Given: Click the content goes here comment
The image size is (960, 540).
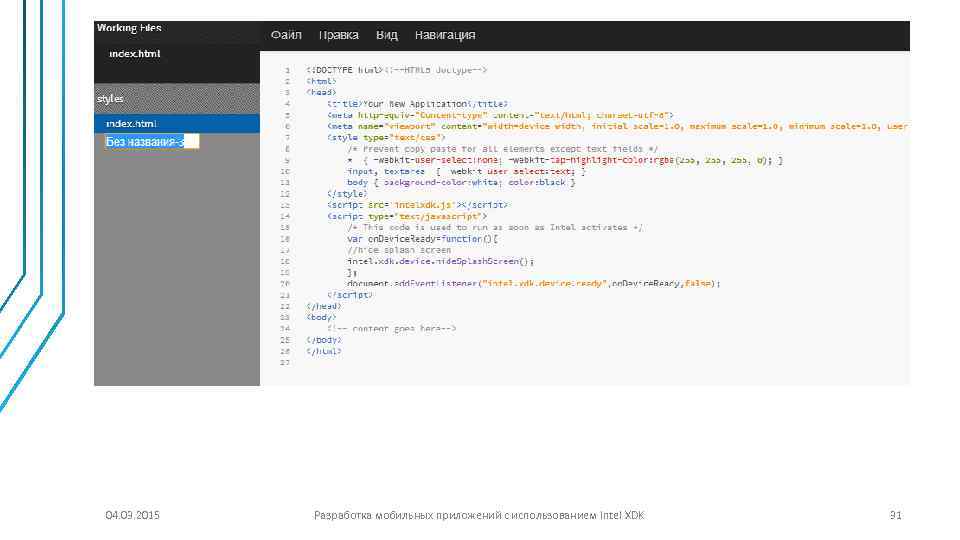Looking at the screenshot, I should click(x=391, y=329).
